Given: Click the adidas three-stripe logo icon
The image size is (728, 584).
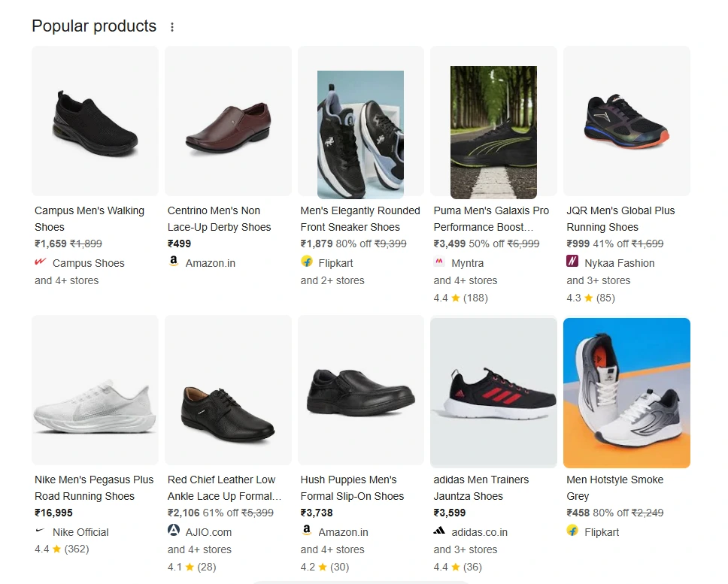Looking at the screenshot, I should click(439, 531).
